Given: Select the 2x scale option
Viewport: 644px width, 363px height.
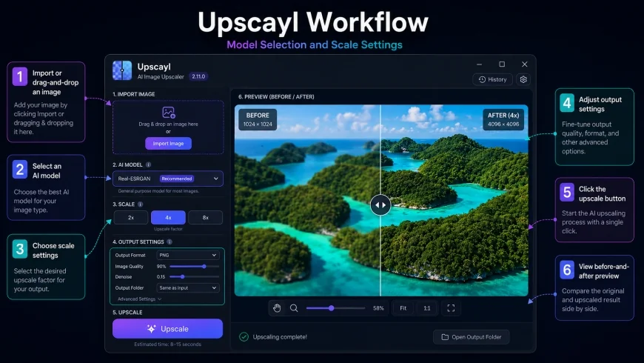Looking at the screenshot, I should tap(130, 218).
